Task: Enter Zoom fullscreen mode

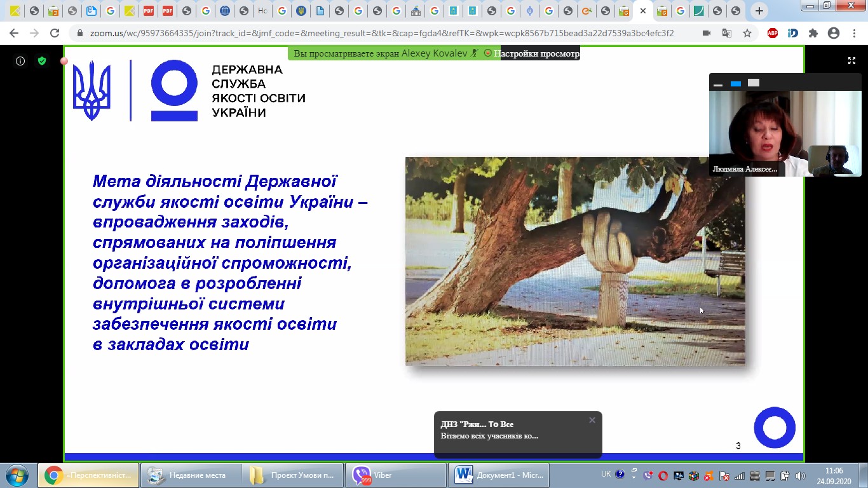Action: 851,61
